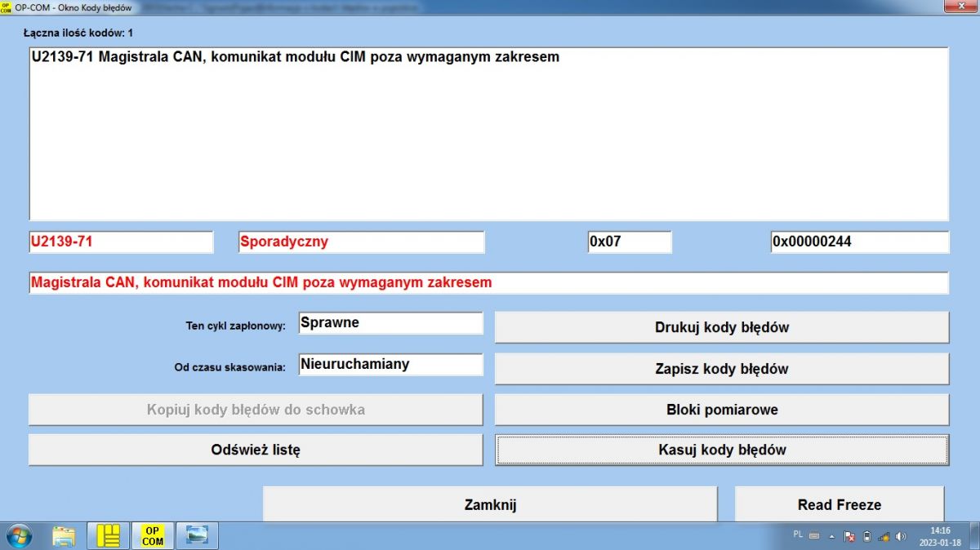Click the keyboard tray icon beside PL
The height and width of the screenshot is (550, 980).
(x=814, y=535)
